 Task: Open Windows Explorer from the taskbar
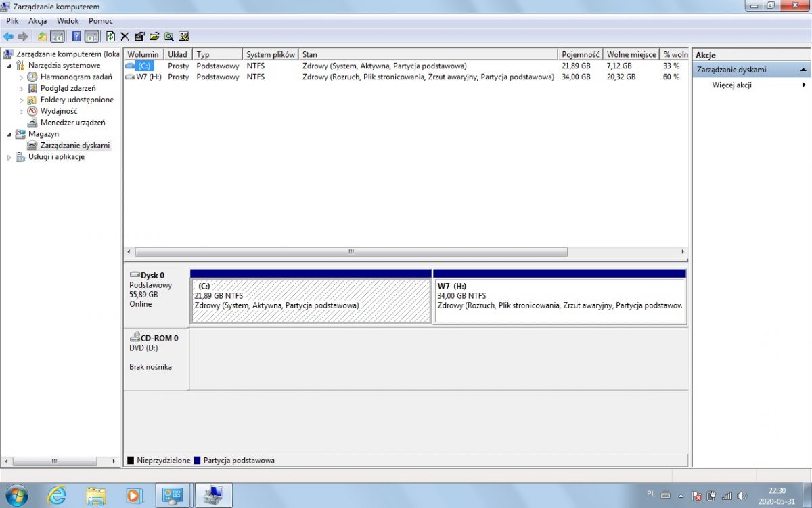tap(95, 495)
